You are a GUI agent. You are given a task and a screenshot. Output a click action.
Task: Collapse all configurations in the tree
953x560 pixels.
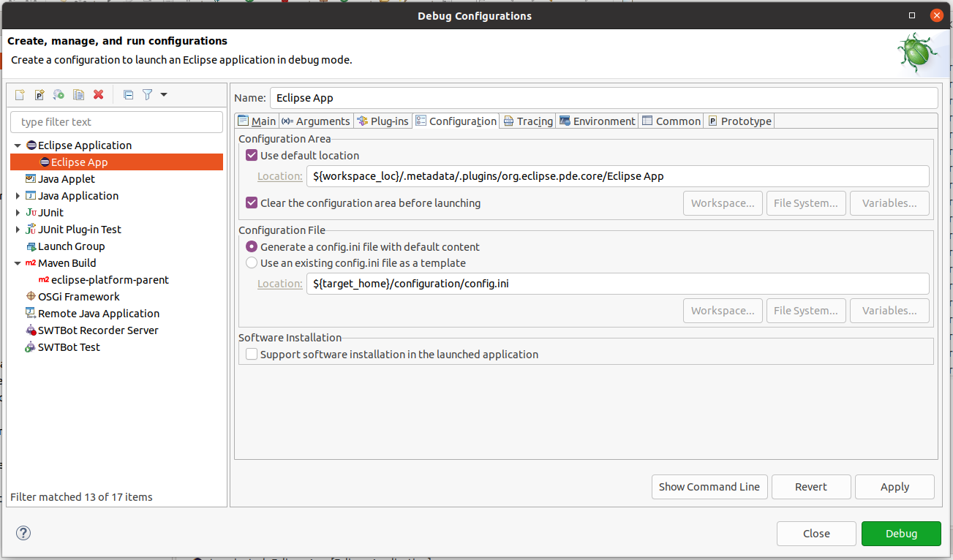coord(128,94)
